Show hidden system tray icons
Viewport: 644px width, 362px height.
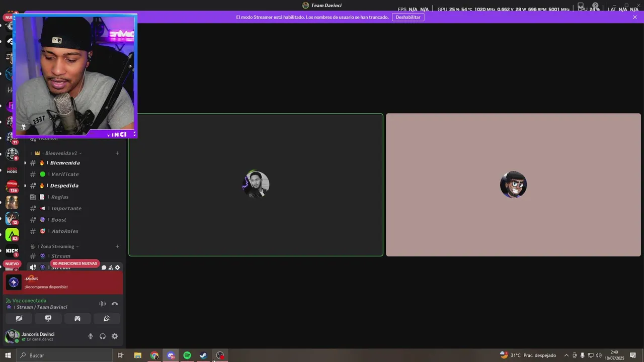[566, 355]
